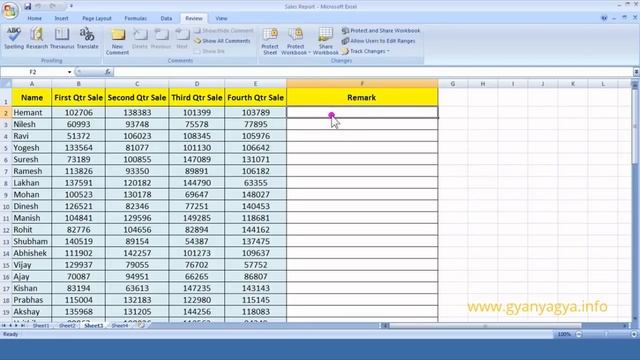Open the Home ribbon tab
640x360 pixels.
click(x=35, y=18)
